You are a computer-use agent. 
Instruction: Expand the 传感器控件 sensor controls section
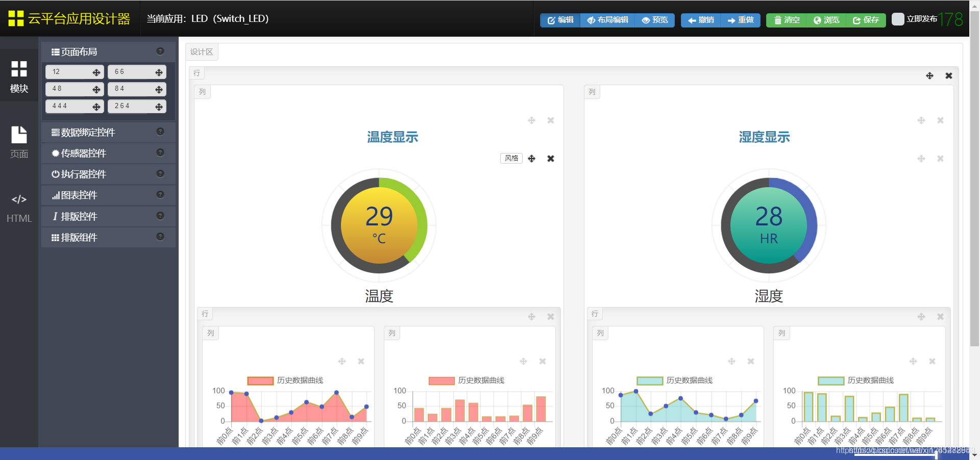coord(108,153)
